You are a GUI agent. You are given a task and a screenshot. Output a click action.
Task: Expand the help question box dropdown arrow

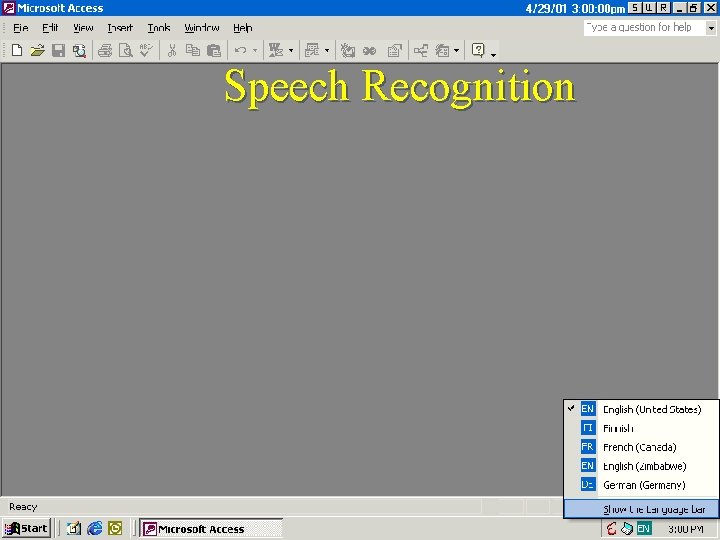point(711,28)
